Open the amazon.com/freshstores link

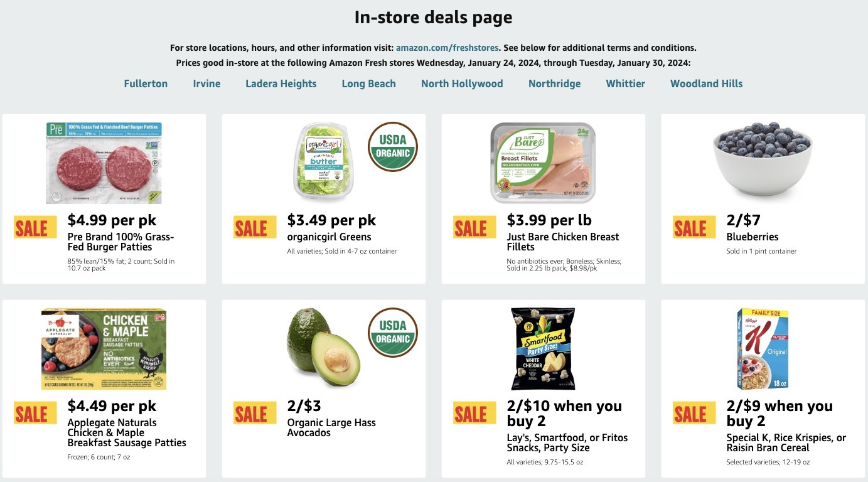pos(446,47)
